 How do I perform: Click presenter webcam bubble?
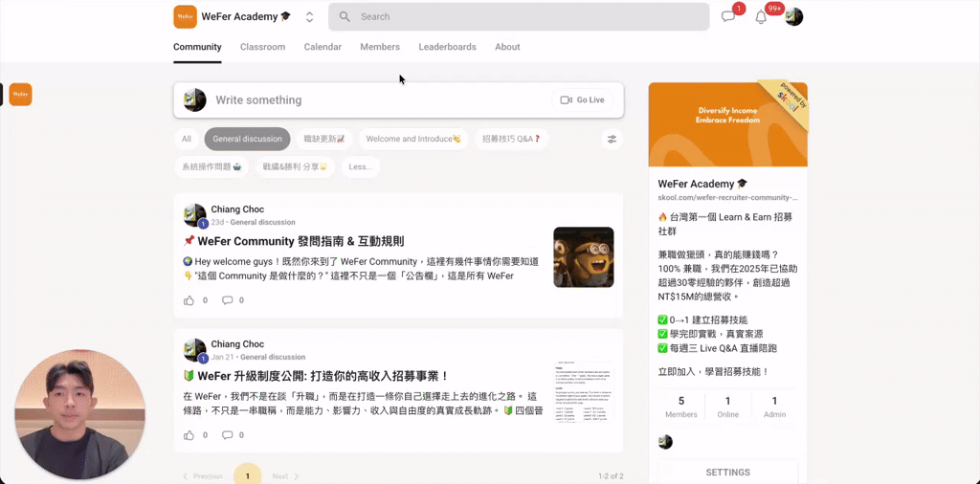[79, 413]
